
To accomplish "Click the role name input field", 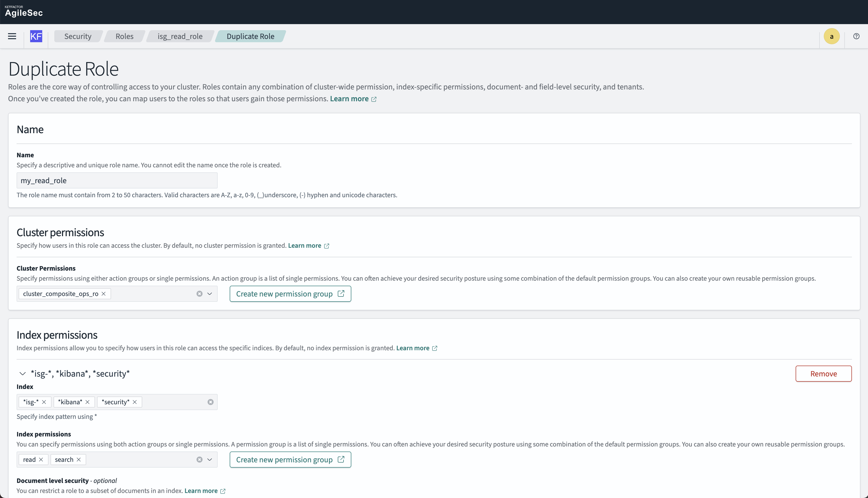I will tap(117, 181).
